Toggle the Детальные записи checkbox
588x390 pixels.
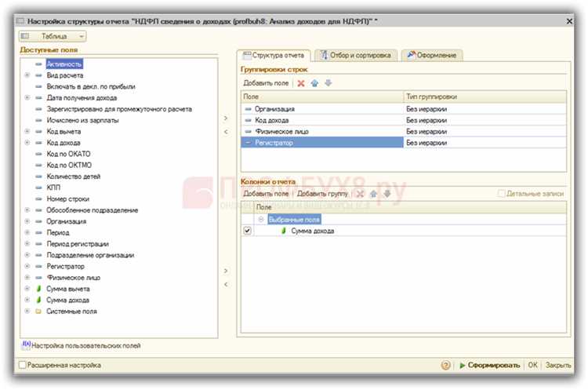(x=501, y=193)
